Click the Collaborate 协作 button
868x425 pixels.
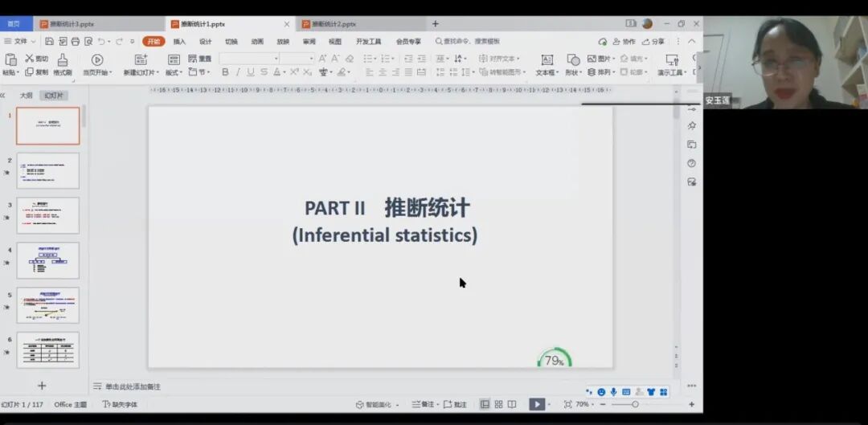[x=624, y=42]
